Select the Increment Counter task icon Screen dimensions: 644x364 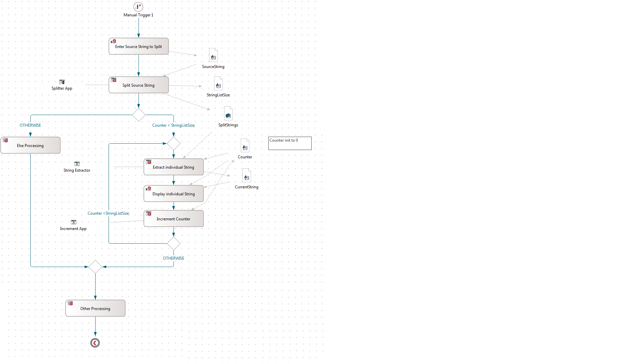pyautogui.click(x=149, y=214)
